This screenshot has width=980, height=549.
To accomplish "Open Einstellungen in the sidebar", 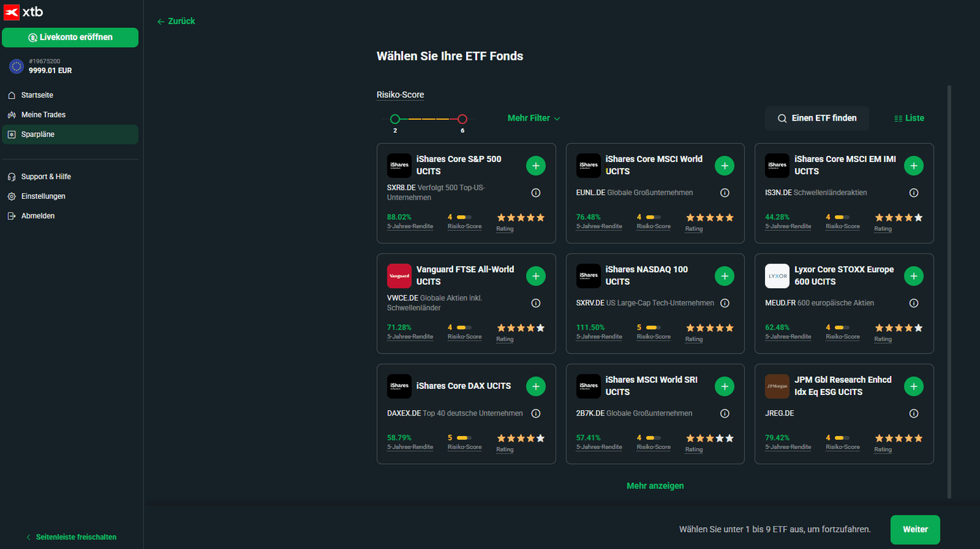I will 70,196.
